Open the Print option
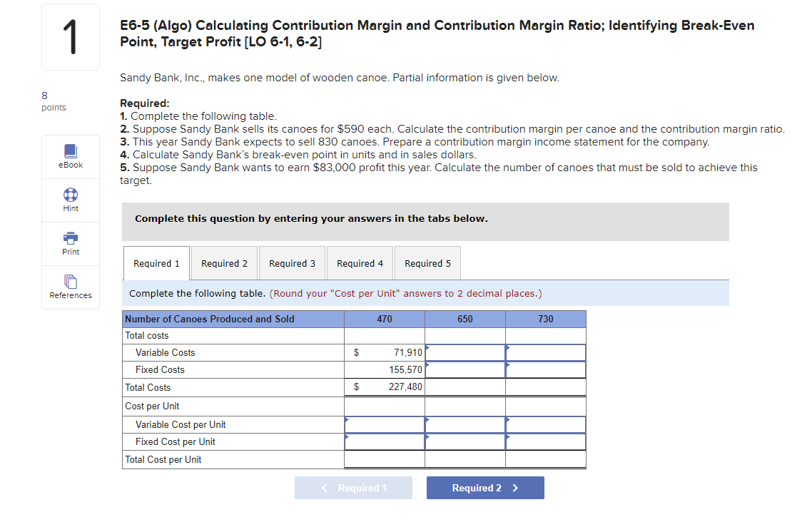Viewport: 812px width, 527px height. pos(70,243)
